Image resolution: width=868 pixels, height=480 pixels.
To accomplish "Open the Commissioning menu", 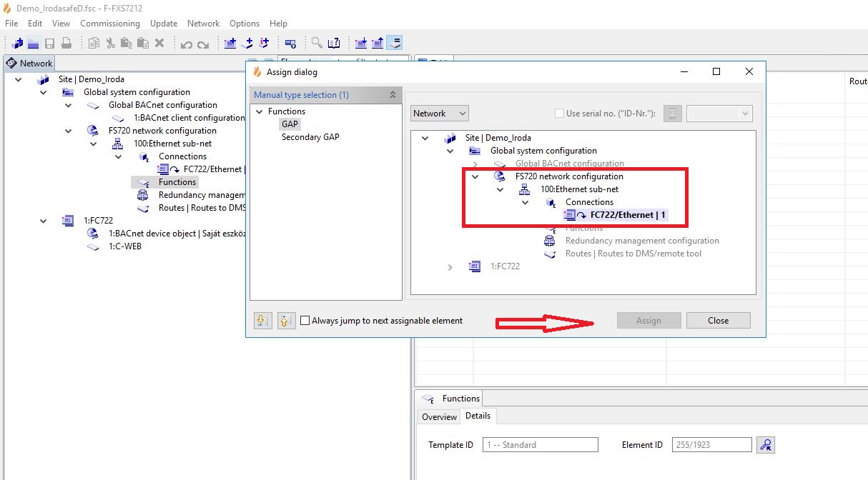I will click(109, 24).
